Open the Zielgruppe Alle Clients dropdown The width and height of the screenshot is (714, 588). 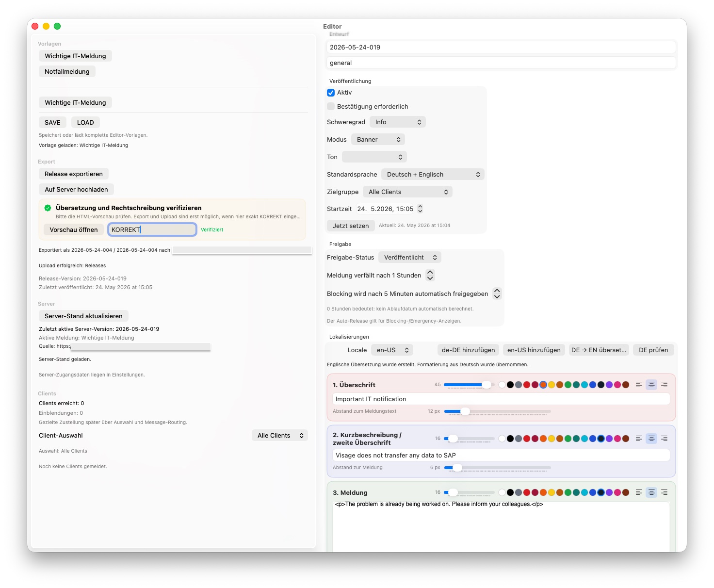coord(407,192)
